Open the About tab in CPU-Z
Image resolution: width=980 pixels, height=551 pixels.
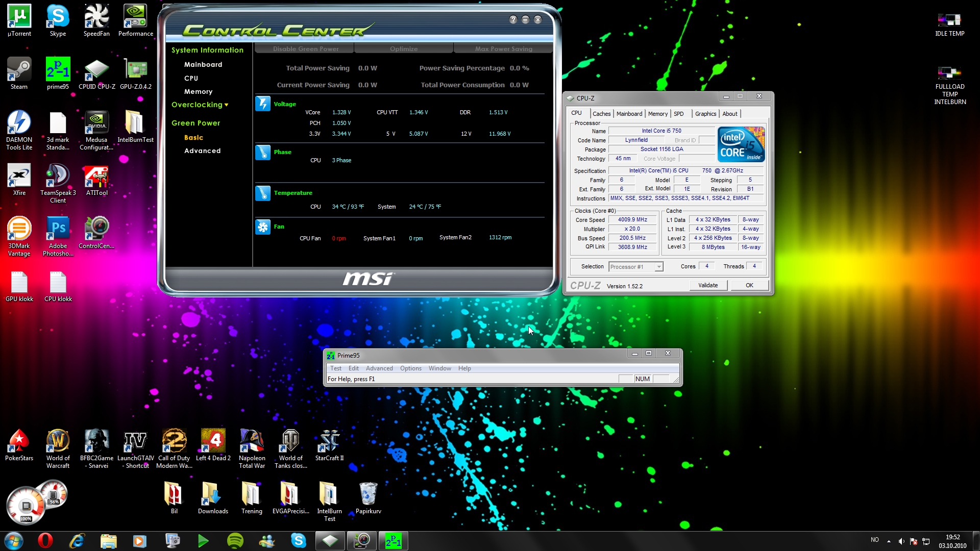pos(729,114)
